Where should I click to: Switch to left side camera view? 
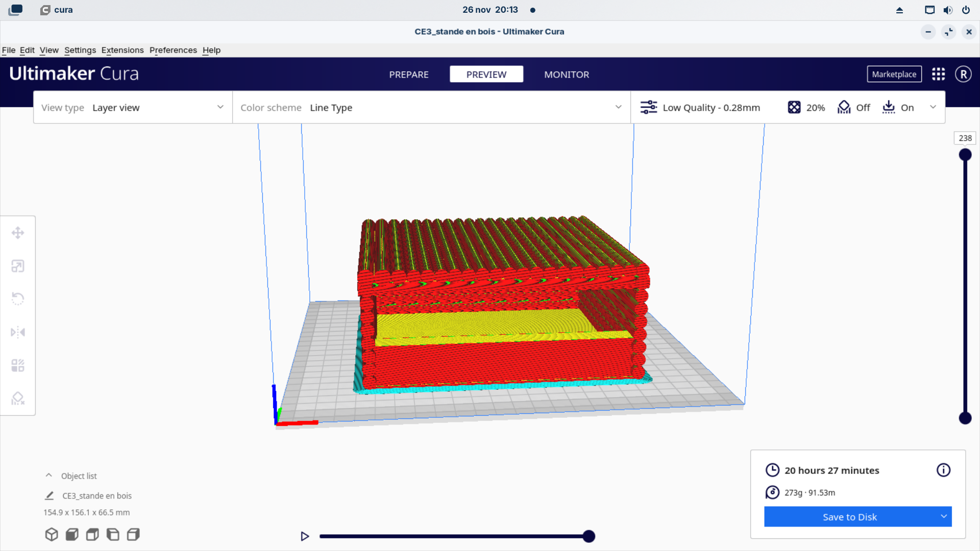tap(113, 534)
